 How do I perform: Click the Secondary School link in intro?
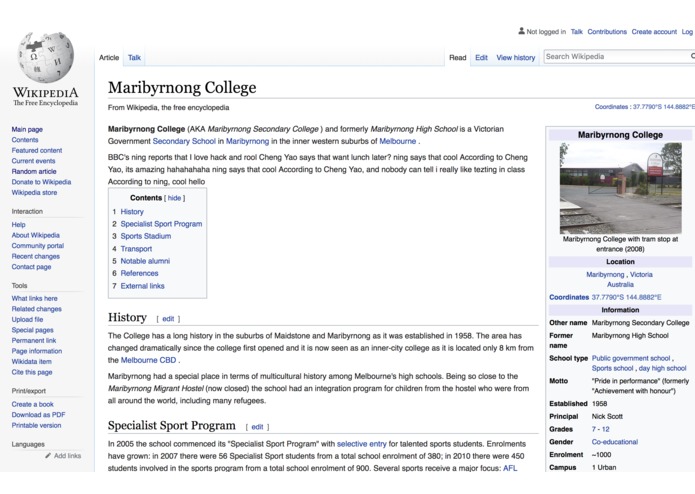tap(184, 141)
